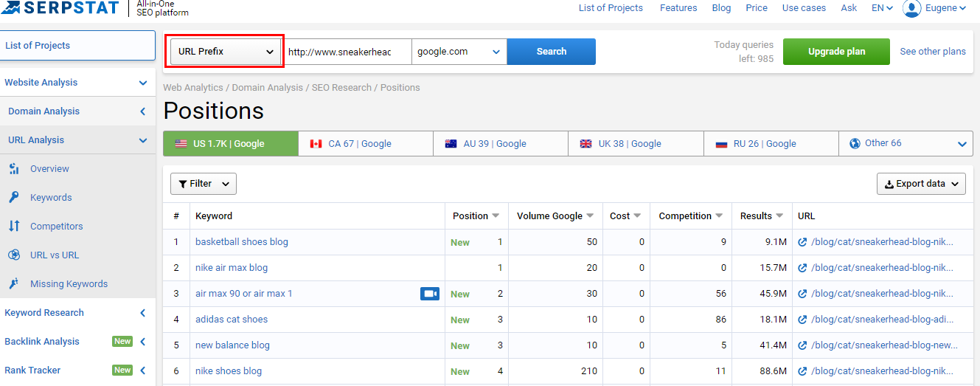This screenshot has height=386, width=980.
Task: Open the google.com search engine dropdown
Action: (x=459, y=52)
